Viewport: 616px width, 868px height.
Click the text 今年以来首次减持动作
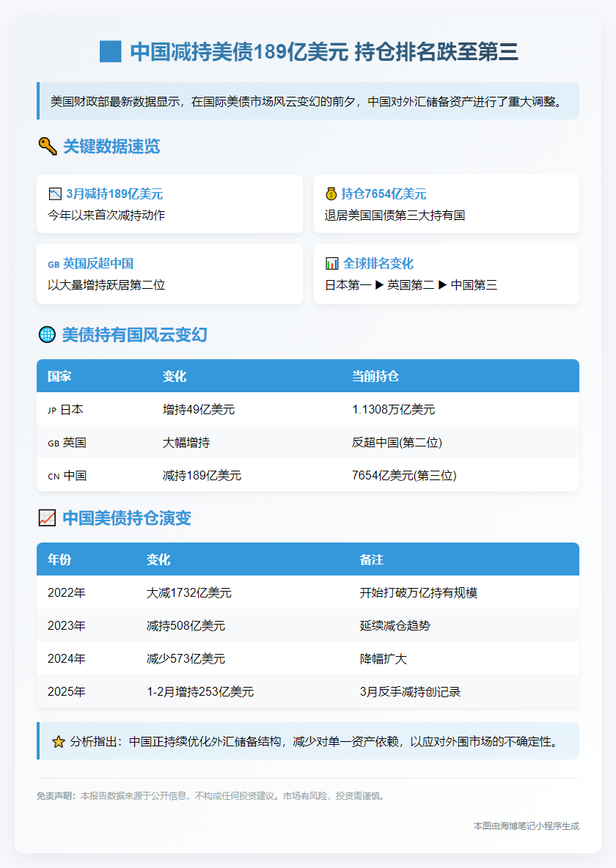click(x=106, y=215)
